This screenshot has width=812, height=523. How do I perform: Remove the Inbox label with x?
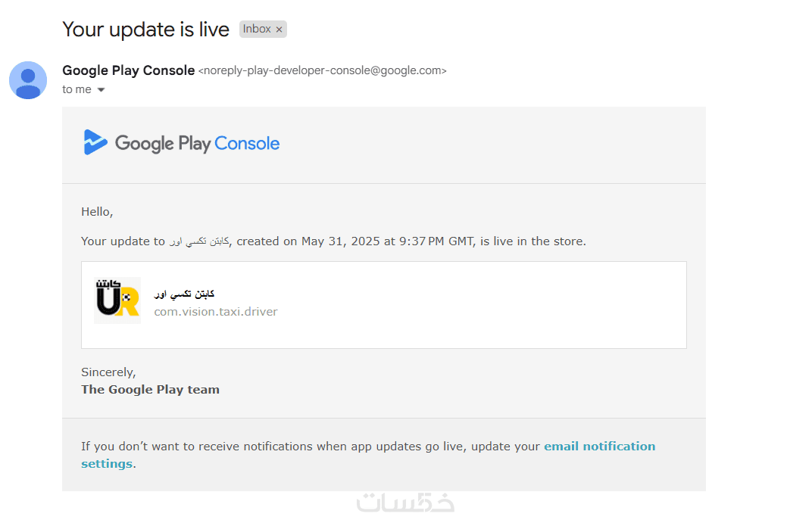click(x=279, y=30)
